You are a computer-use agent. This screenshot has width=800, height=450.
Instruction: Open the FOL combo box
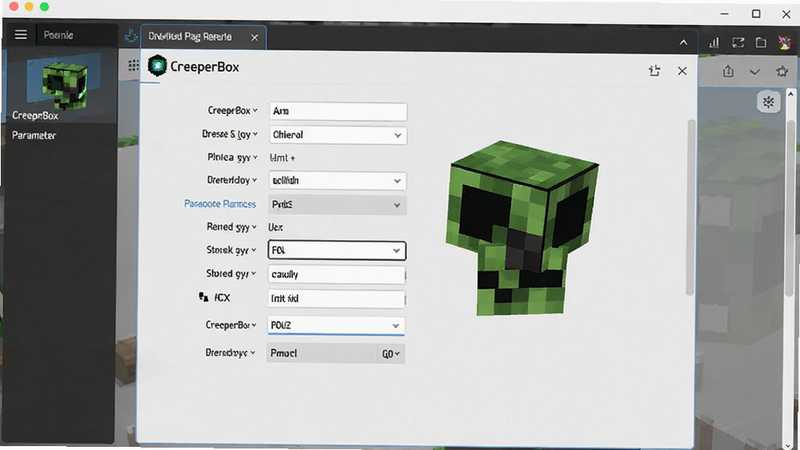337,250
